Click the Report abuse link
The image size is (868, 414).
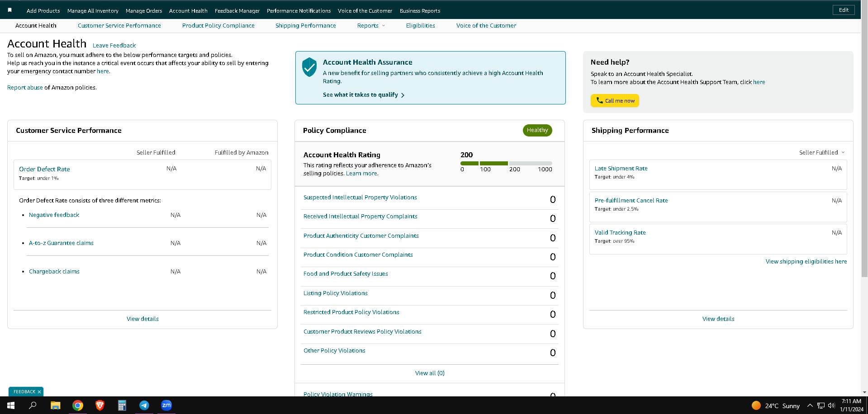click(x=25, y=88)
